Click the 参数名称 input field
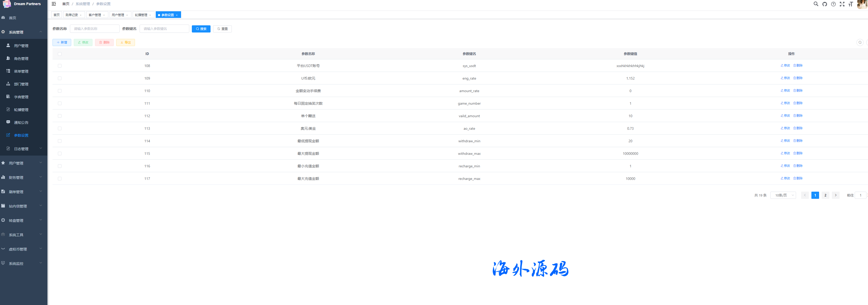This screenshot has height=305, width=868. point(95,29)
